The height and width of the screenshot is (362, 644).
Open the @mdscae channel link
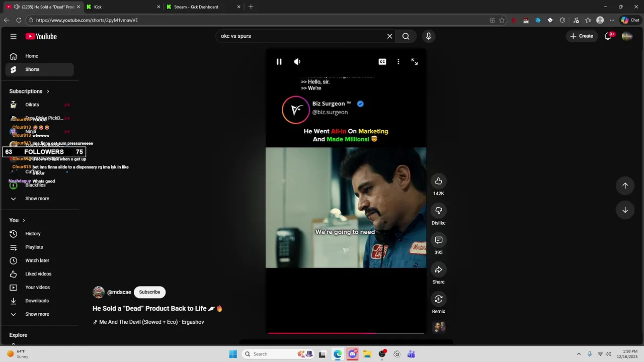point(119,292)
